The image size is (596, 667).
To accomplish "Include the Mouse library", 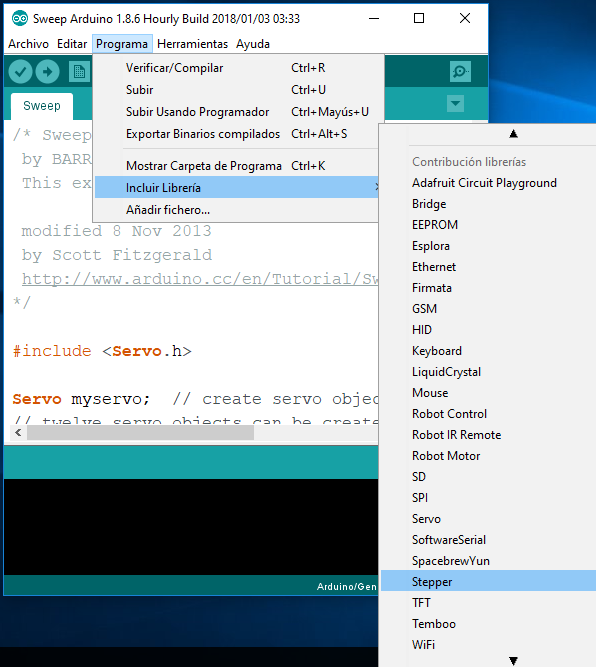I will pos(488,393).
